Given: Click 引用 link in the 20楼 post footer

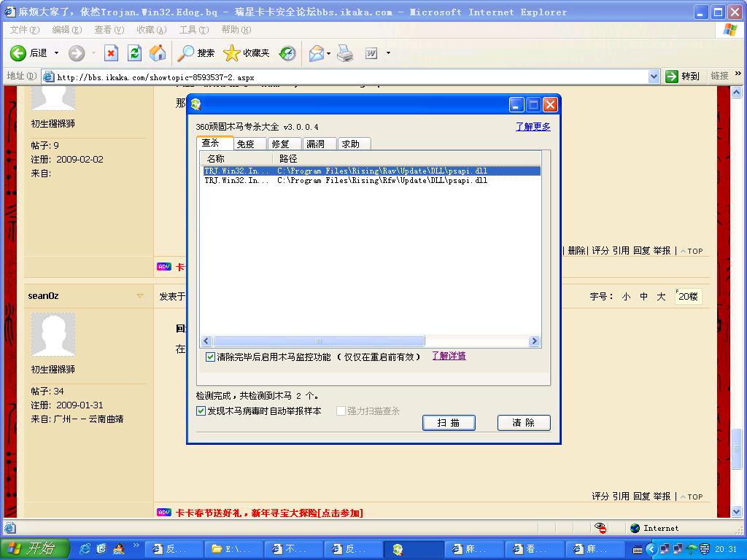Looking at the screenshot, I should (x=621, y=496).
